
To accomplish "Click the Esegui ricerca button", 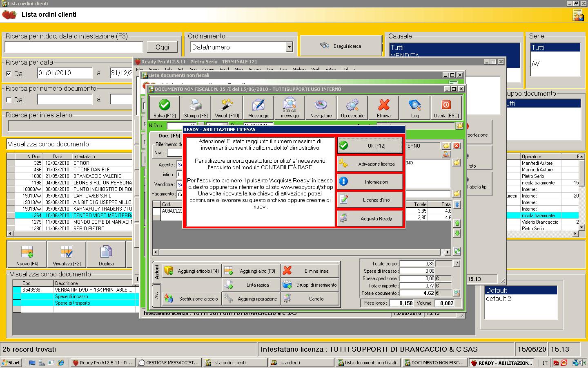I will (341, 46).
